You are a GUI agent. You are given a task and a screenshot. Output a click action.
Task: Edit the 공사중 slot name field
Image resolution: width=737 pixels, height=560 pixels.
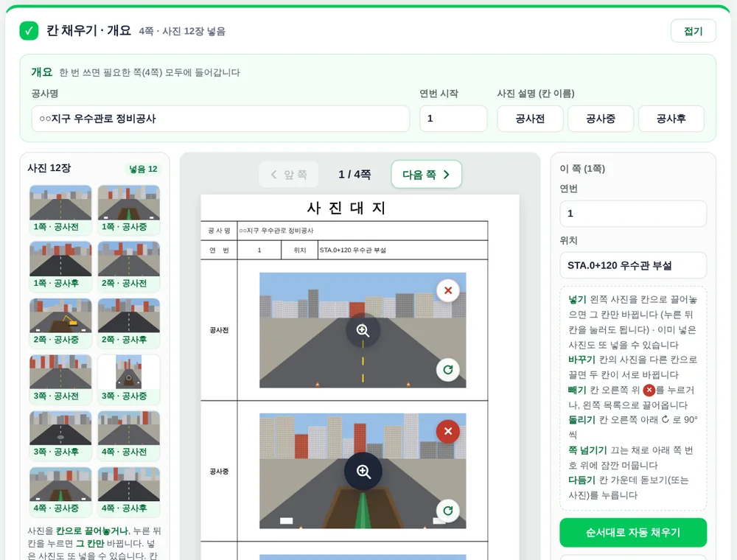coord(601,119)
